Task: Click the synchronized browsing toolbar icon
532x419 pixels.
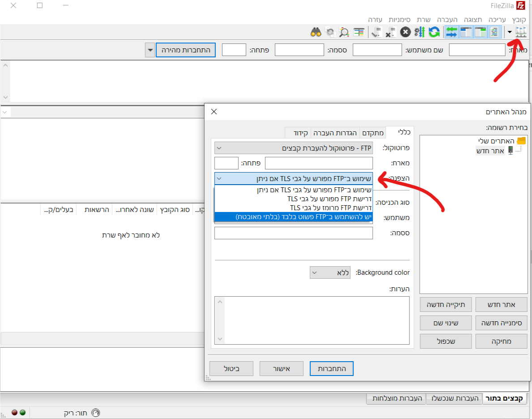Action: pyautogui.click(x=330, y=32)
